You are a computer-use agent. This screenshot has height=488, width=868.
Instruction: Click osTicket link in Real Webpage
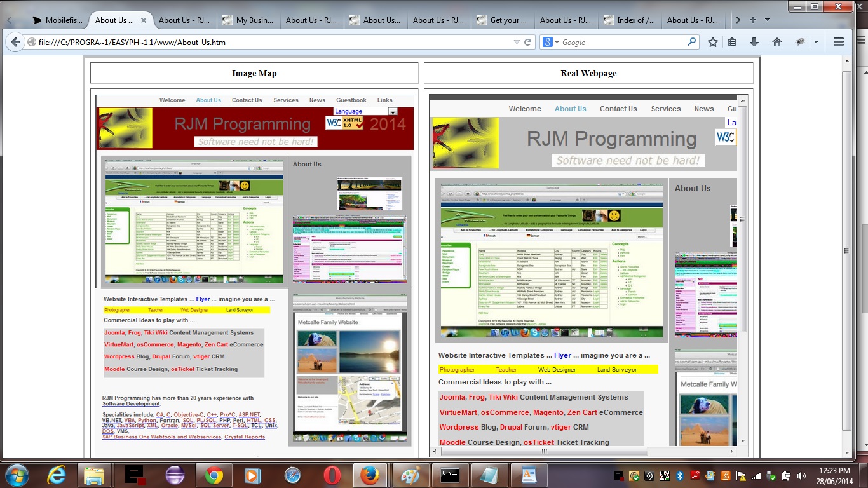[539, 442]
